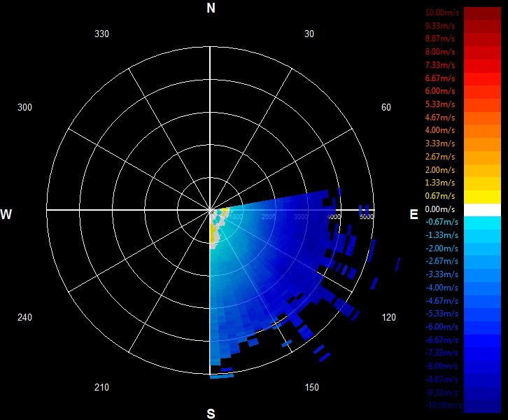The height and width of the screenshot is (420, 508).
Task: Click the 4000 range ring label
Action: coord(334,216)
